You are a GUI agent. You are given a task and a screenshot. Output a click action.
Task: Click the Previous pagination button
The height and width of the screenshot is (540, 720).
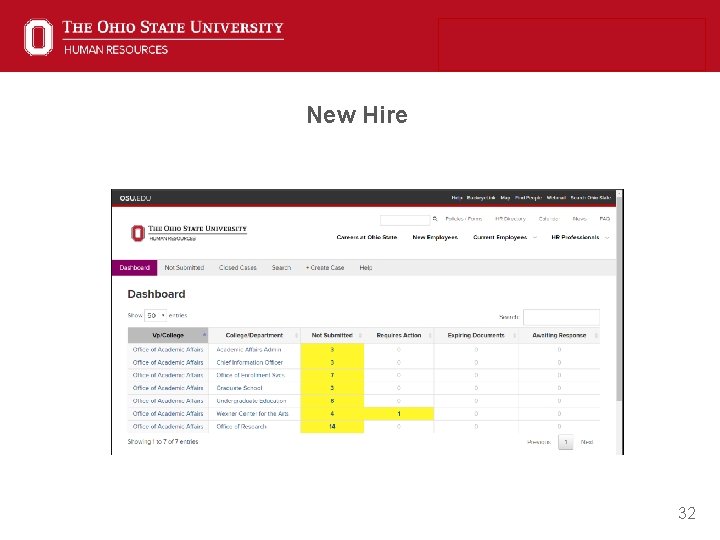point(539,443)
